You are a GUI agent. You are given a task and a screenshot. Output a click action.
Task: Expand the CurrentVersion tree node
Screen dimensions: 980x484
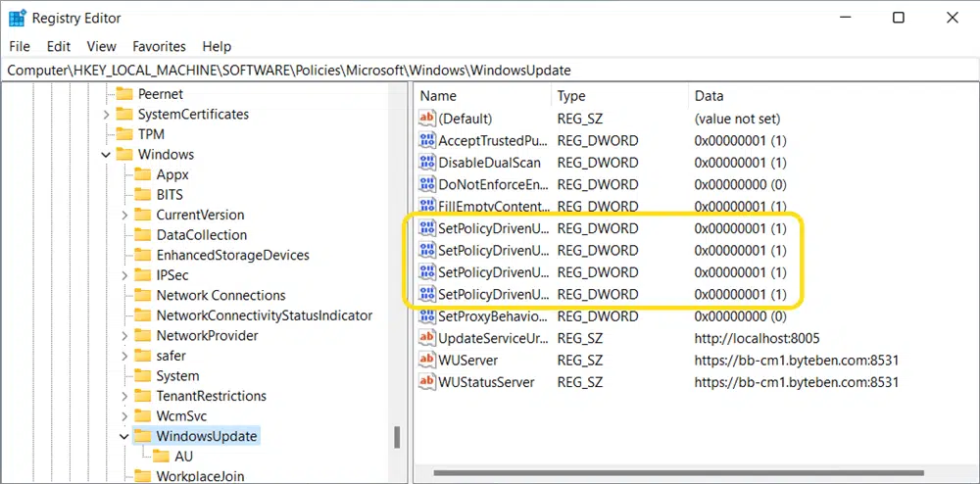point(124,215)
